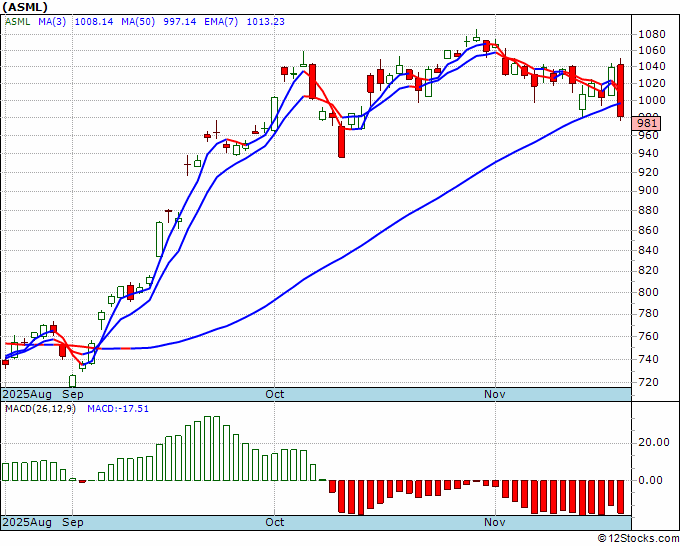
Task: Click the 20.00 MACD axis label
Action: point(654,442)
